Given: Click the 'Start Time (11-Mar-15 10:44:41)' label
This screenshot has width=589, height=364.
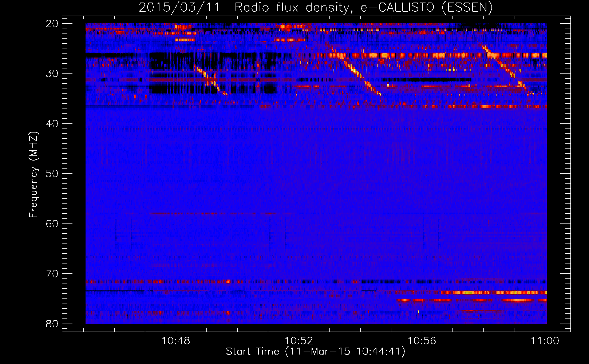Looking at the screenshot, I should [316, 352].
